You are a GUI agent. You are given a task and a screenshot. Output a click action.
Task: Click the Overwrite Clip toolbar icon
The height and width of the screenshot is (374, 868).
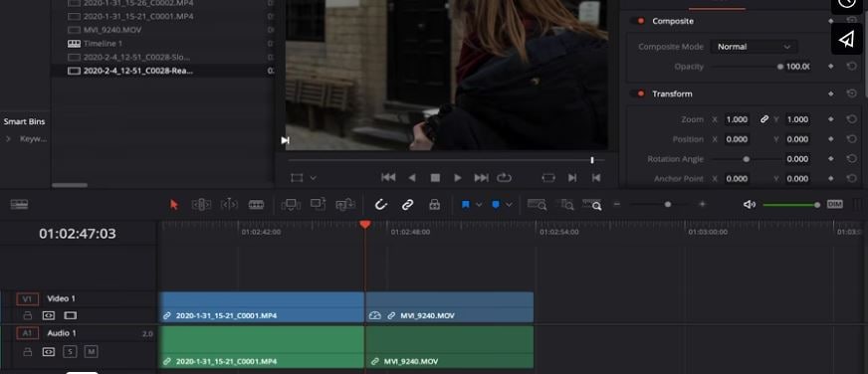(x=318, y=205)
